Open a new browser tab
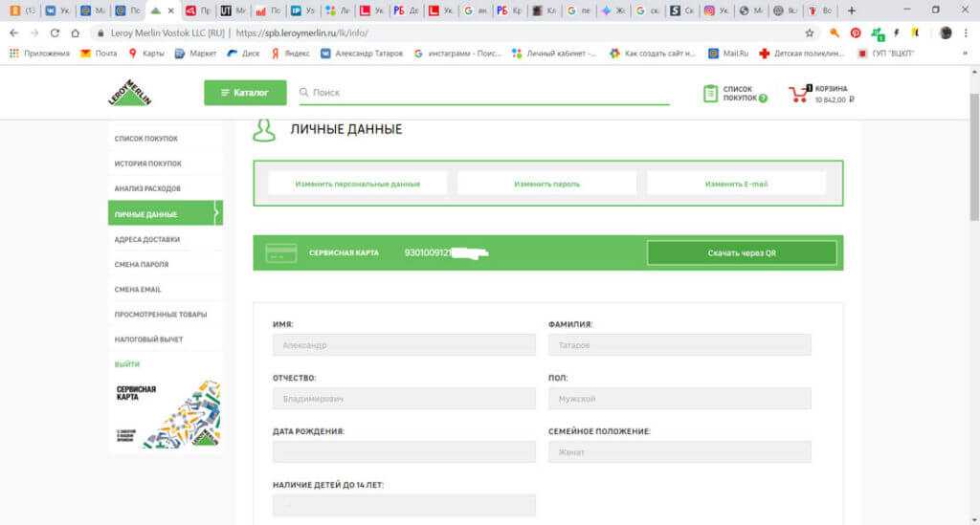This screenshot has width=980, height=525. click(852, 11)
